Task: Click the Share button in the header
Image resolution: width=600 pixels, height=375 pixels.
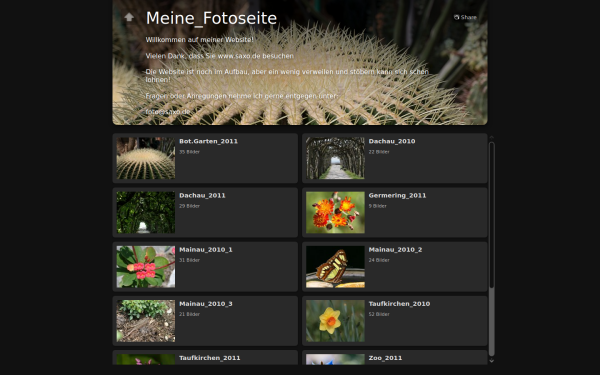Action: [x=465, y=17]
